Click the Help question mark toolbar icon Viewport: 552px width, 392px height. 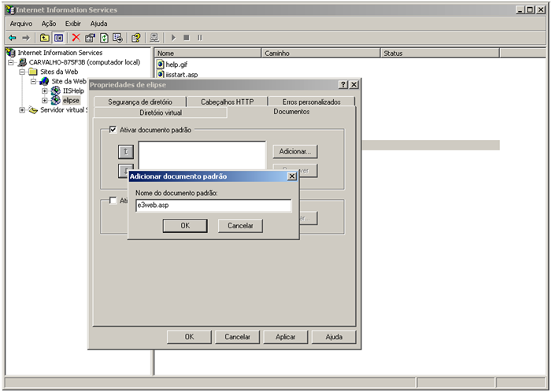coord(136,37)
